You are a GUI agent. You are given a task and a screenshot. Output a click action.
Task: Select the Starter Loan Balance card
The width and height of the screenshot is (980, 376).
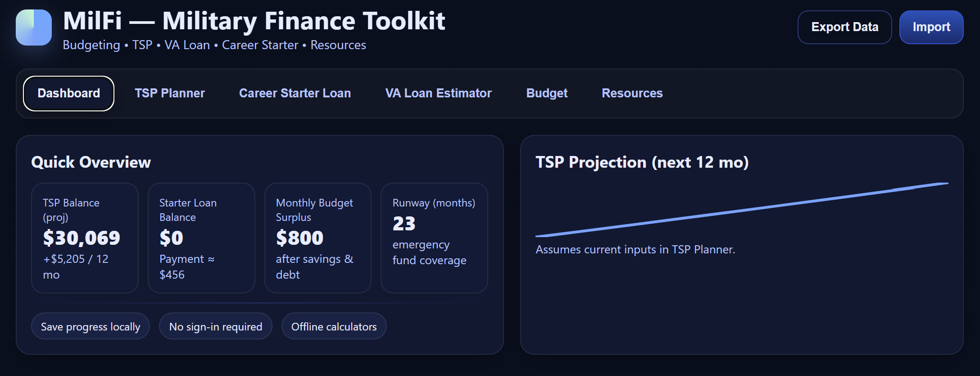pos(201,238)
